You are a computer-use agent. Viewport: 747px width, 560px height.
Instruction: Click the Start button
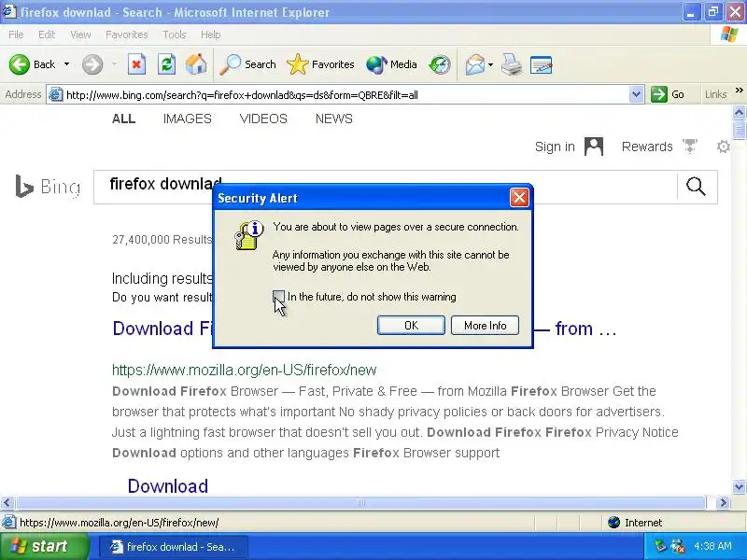point(44,546)
